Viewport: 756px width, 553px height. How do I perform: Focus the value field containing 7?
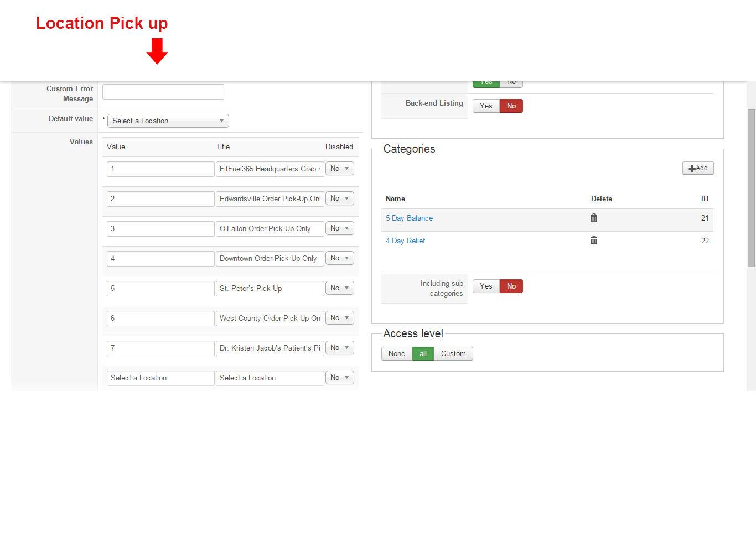(x=160, y=348)
